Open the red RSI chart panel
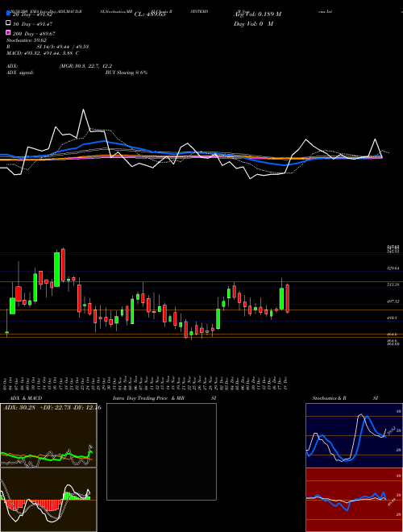Viewport: 403px width, 532px height. (x=354, y=500)
